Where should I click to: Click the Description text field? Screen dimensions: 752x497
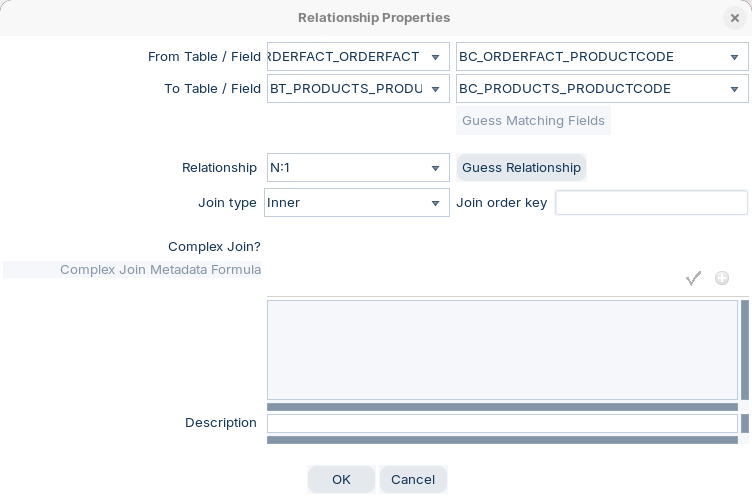point(502,423)
